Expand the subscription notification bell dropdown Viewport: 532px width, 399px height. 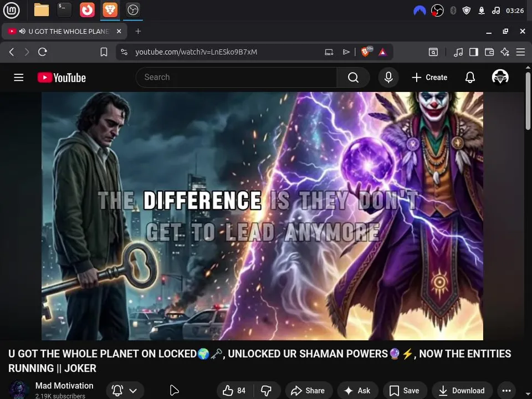point(125,391)
